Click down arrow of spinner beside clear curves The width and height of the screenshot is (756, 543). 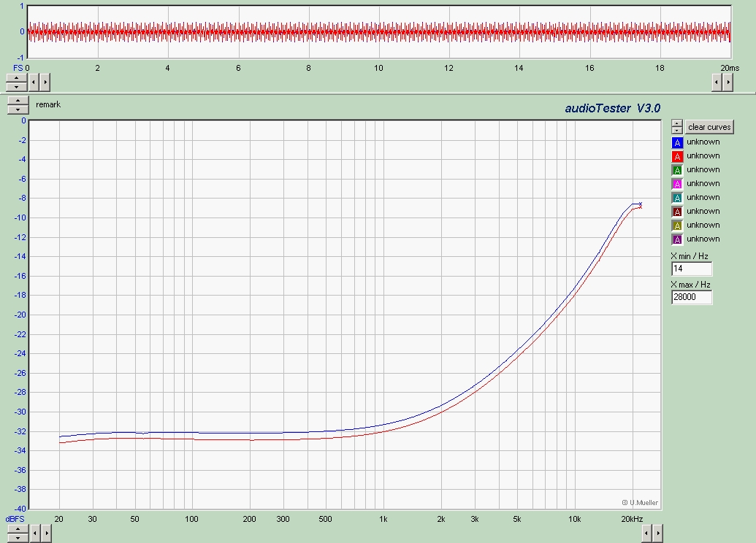coord(677,130)
